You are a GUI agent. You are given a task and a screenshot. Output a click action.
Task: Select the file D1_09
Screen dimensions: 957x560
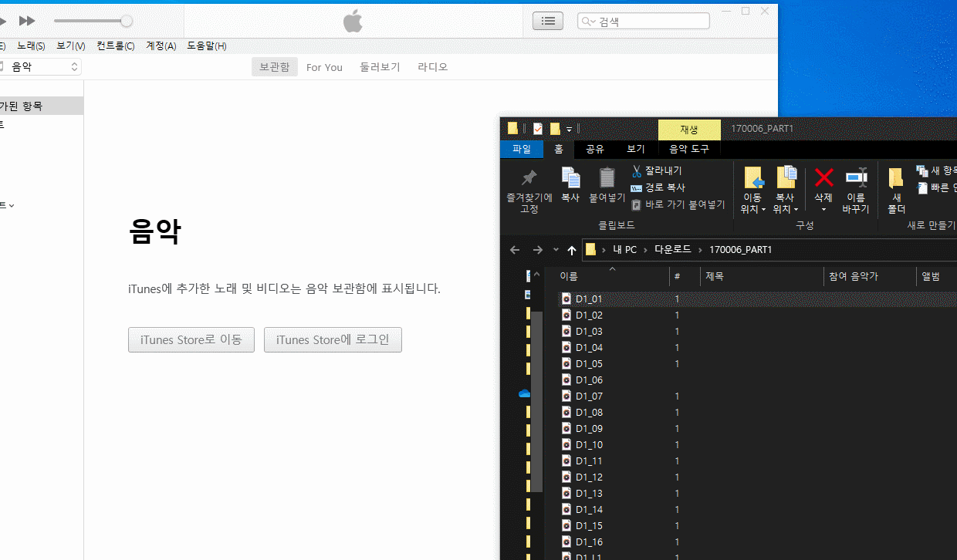pos(589,428)
